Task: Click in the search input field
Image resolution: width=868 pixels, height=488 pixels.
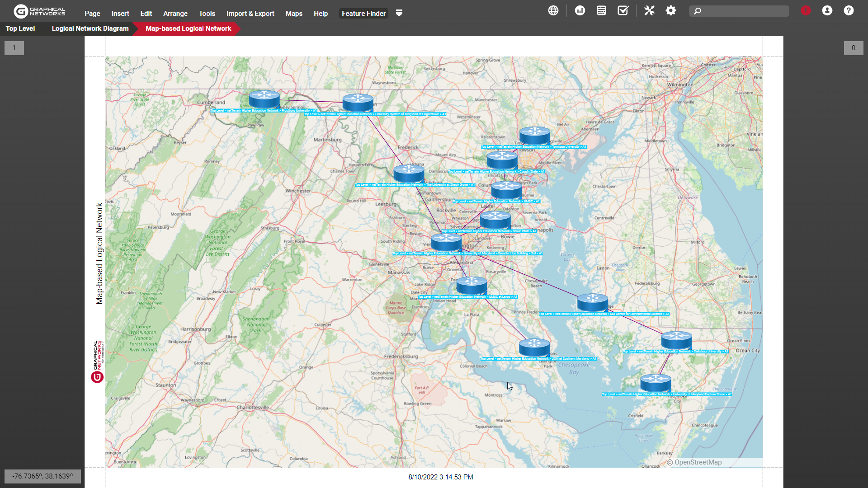Action: [744, 11]
